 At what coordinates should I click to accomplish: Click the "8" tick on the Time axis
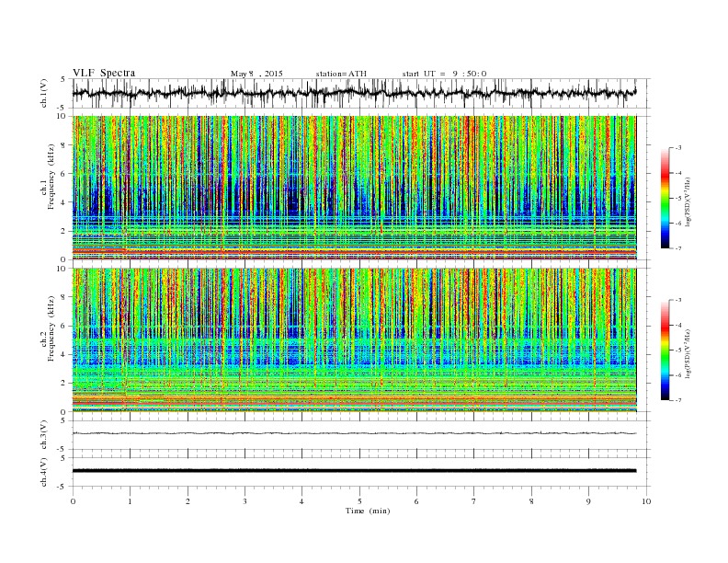point(531,501)
